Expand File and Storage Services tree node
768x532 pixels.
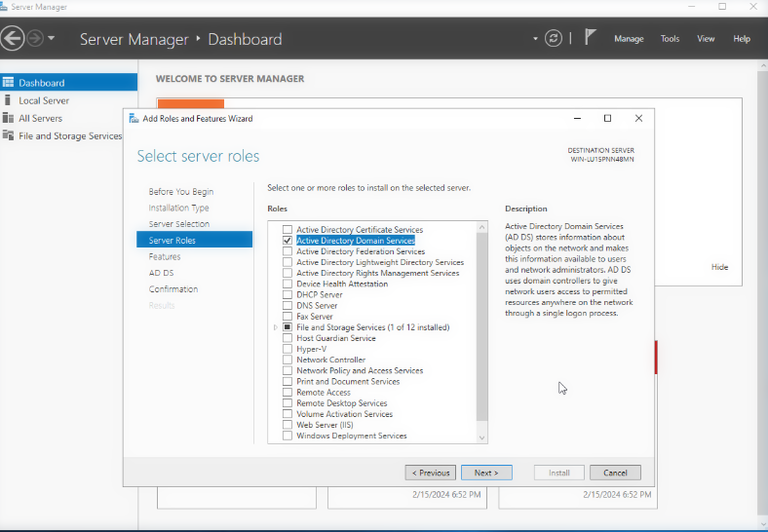pos(277,327)
